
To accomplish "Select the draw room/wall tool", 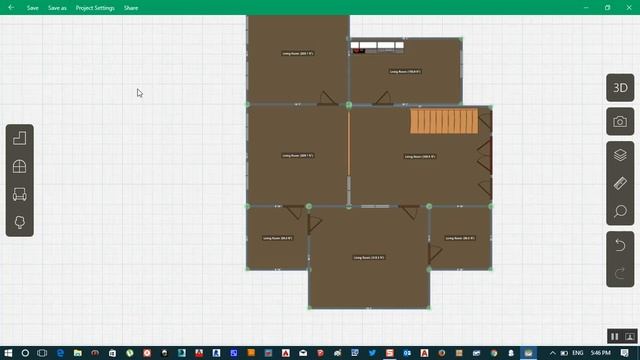I will pyautogui.click(x=20, y=138).
